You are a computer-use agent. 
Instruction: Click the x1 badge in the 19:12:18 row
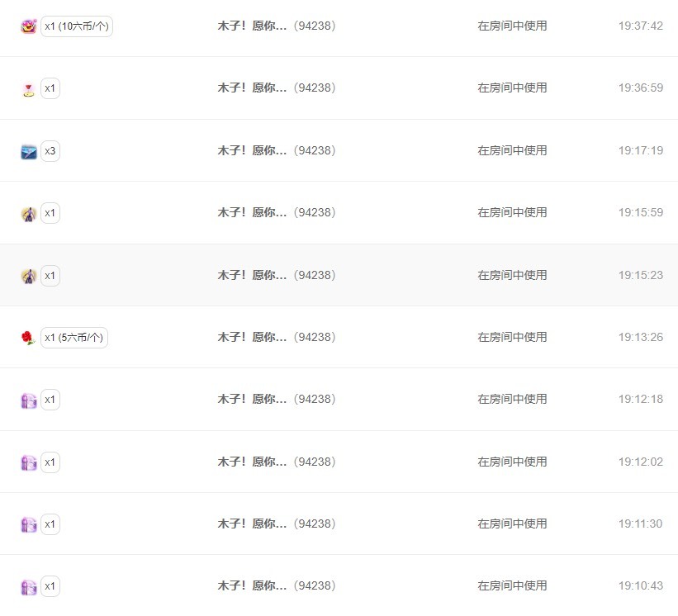point(50,400)
